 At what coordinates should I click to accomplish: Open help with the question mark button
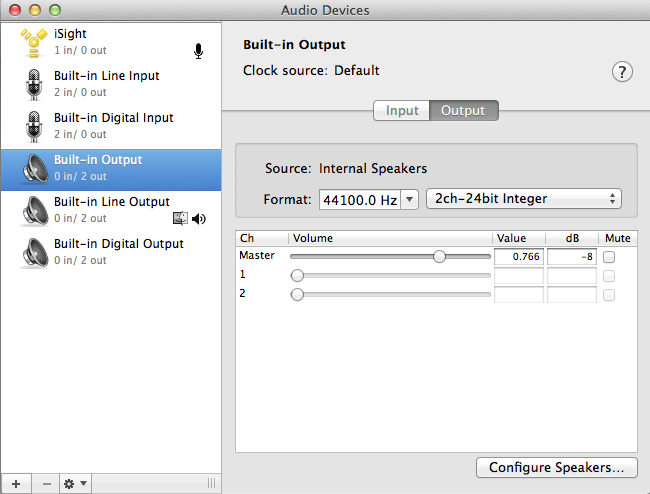point(622,72)
